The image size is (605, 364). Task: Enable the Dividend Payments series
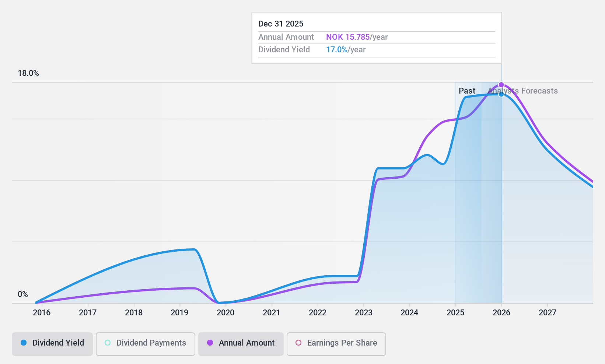146,344
